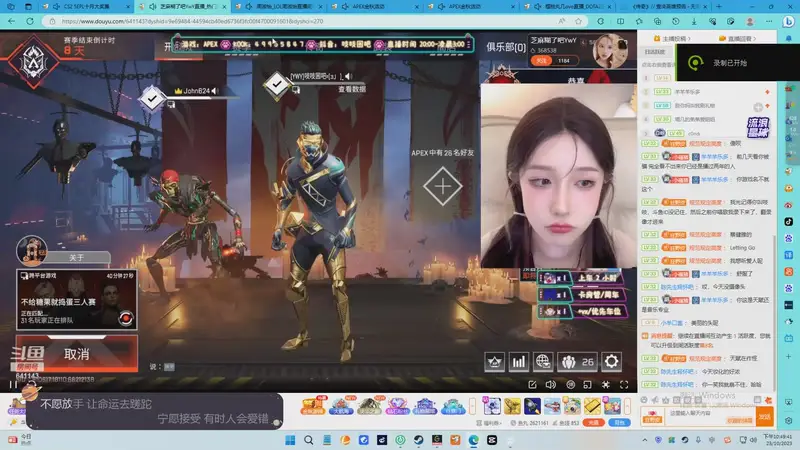Switch to the second APEX金秋活动 tab

(469, 7)
